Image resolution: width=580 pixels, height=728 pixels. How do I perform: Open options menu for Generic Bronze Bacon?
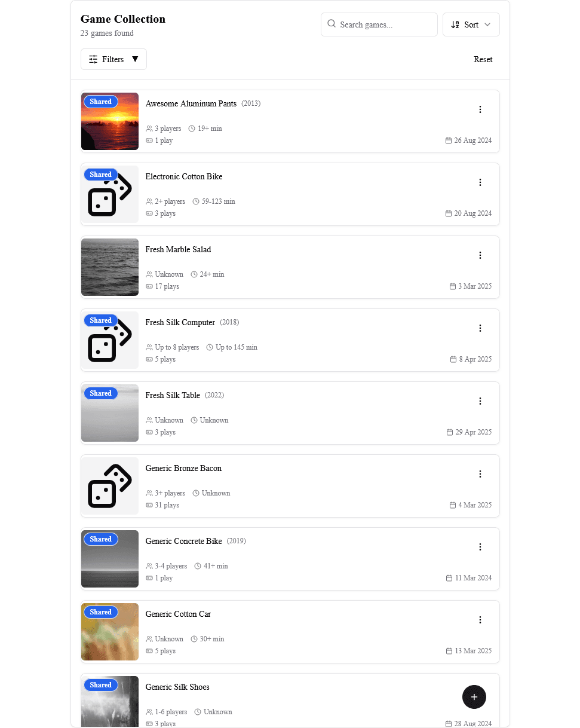(x=480, y=474)
